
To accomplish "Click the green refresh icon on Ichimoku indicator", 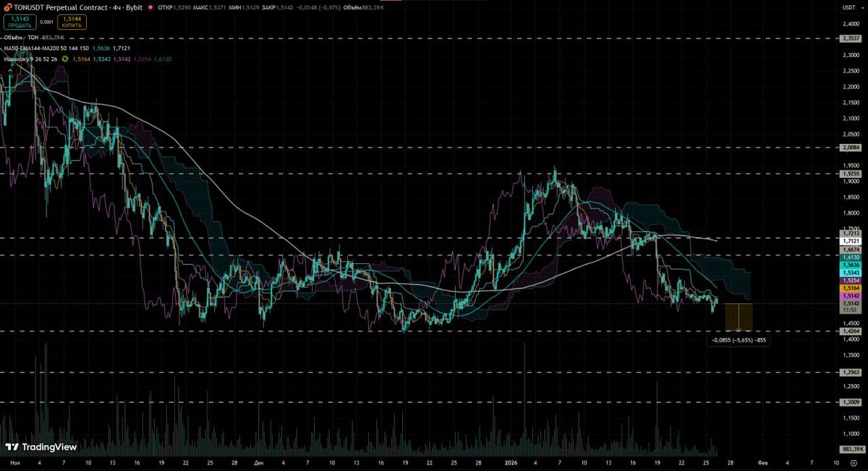I will pos(64,59).
